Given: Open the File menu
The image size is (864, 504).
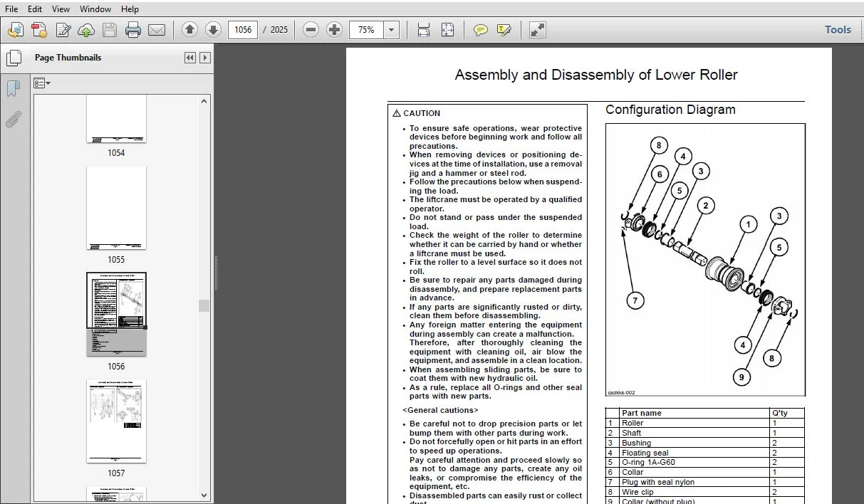Looking at the screenshot, I should (x=11, y=9).
